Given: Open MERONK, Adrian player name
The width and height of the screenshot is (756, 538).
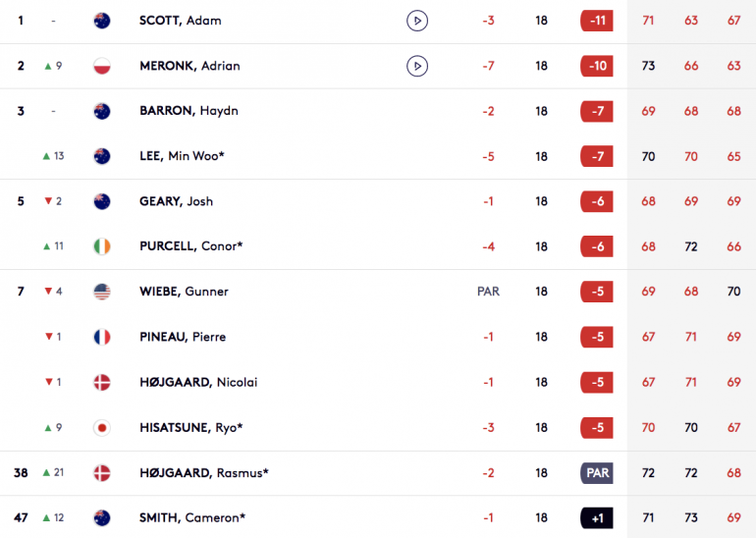Looking at the screenshot, I should point(189,66).
